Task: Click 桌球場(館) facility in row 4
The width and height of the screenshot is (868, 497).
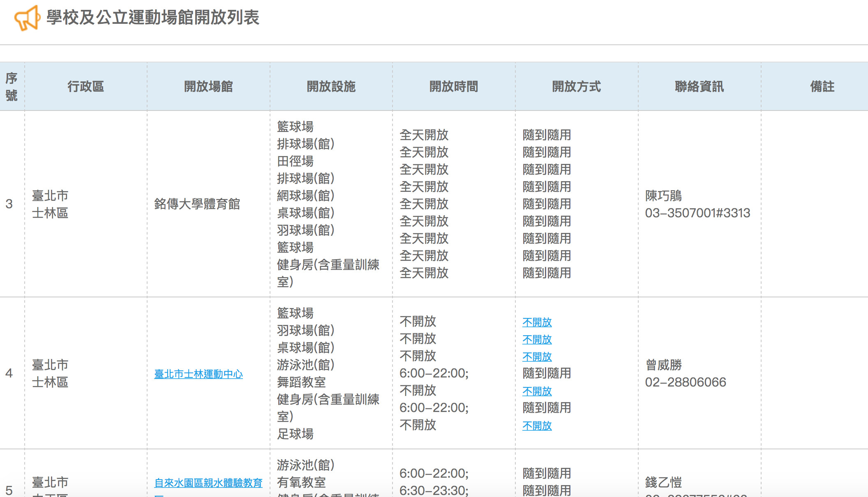Action: (305, 347)
